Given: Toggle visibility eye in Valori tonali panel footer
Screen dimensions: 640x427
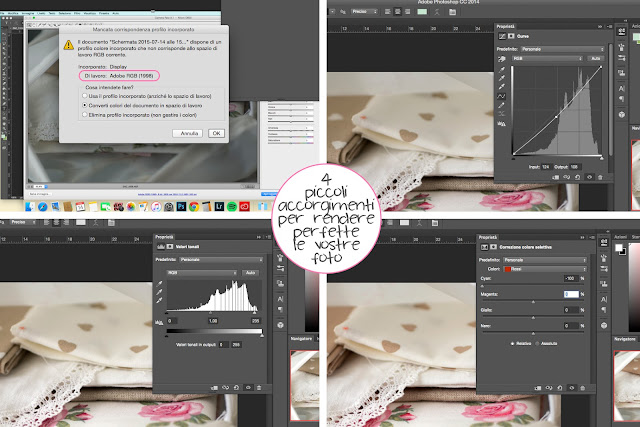Looking at the screenshot, I should [x=248, y=387].
